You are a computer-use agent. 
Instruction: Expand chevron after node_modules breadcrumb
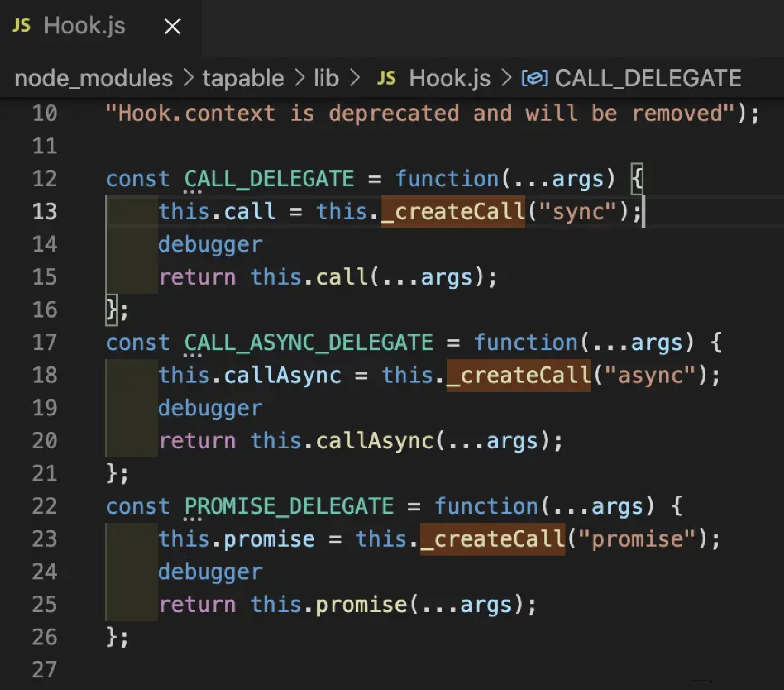click(188, 78)
